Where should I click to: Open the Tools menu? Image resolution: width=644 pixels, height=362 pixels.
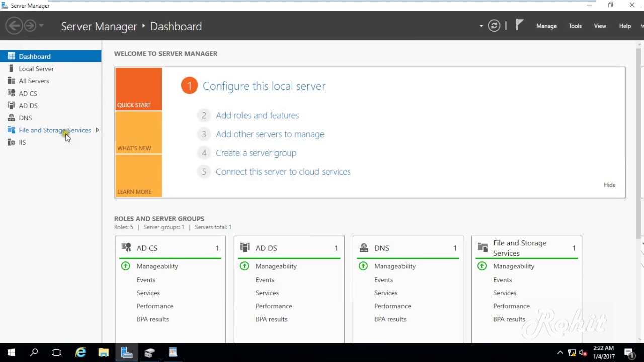pos(575,26)
